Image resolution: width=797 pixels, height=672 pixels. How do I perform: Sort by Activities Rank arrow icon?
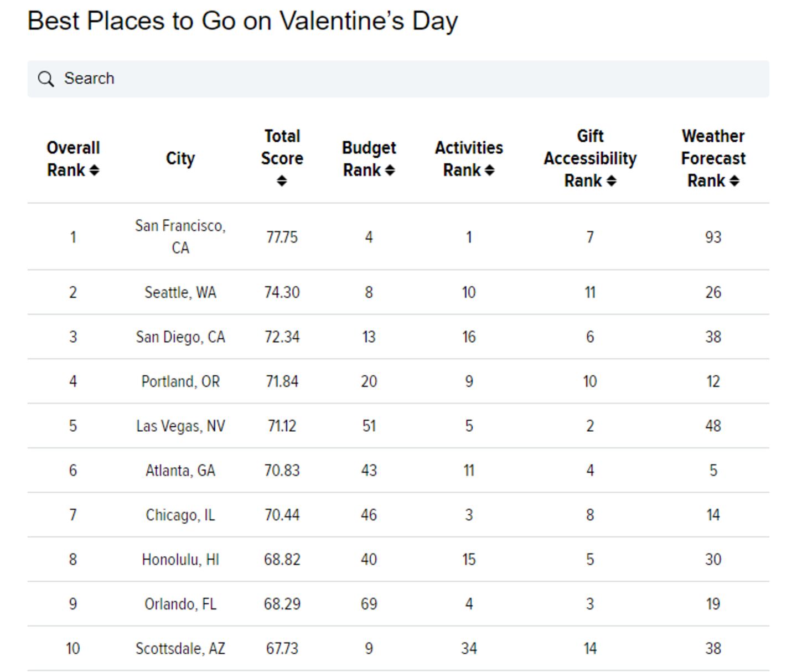click(x=489, y=170)
